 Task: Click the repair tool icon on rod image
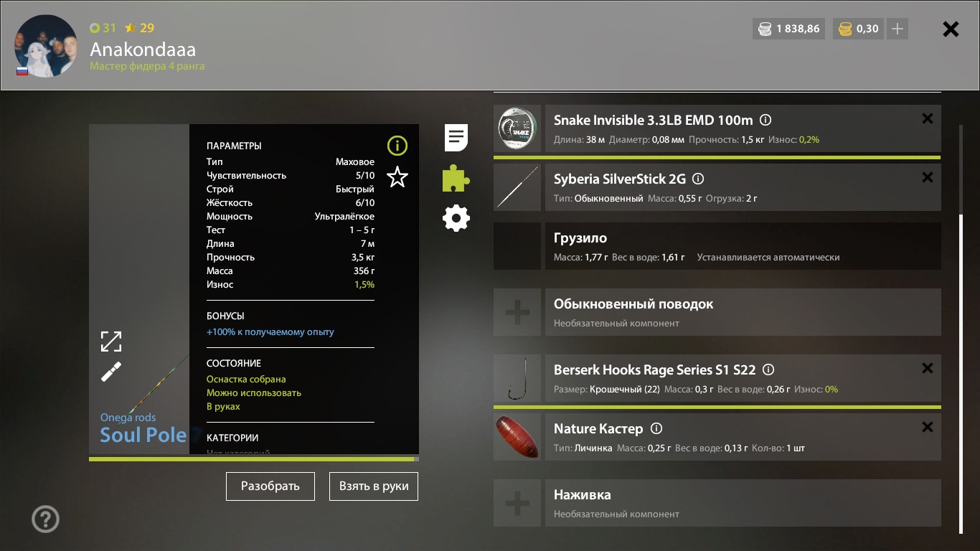(x=111, y=372)
